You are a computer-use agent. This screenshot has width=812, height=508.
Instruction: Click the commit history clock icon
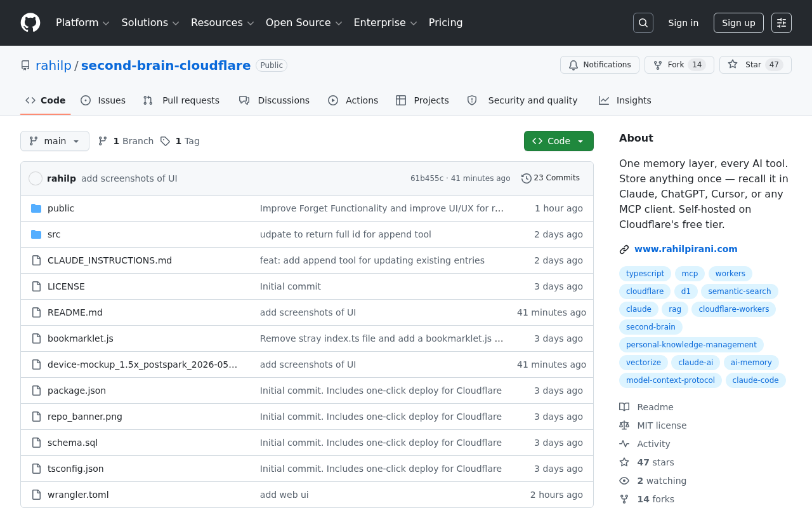click(x=527, y=178)
